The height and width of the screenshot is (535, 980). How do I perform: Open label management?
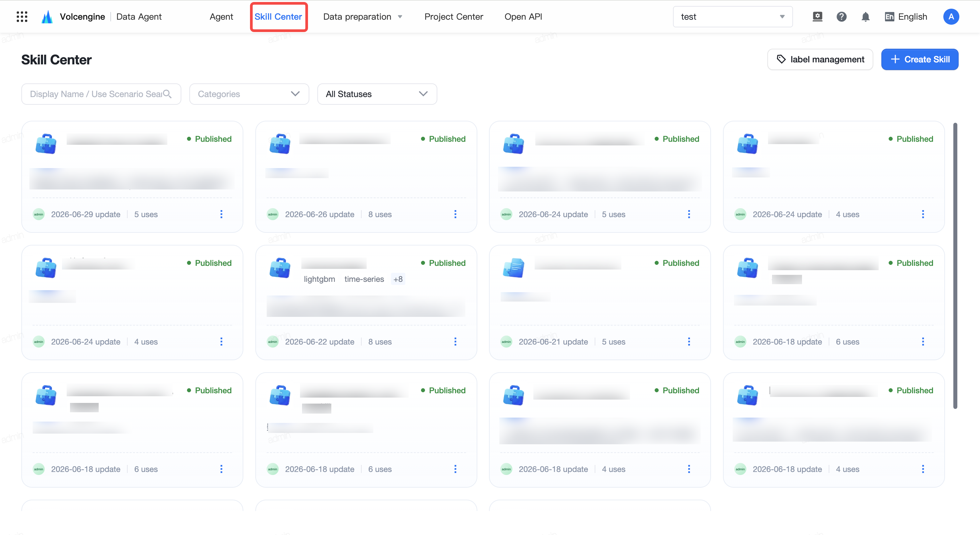click(820, 59)
